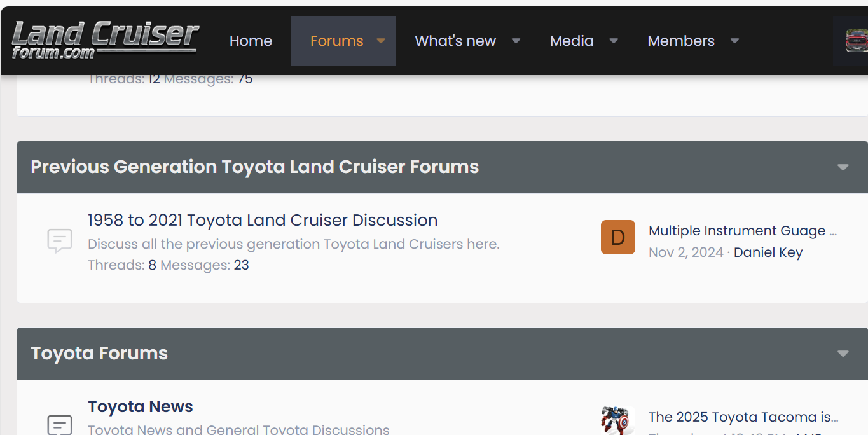The image size is (868, 435).
Task: Open the Home navigation link
Action: 251,41
